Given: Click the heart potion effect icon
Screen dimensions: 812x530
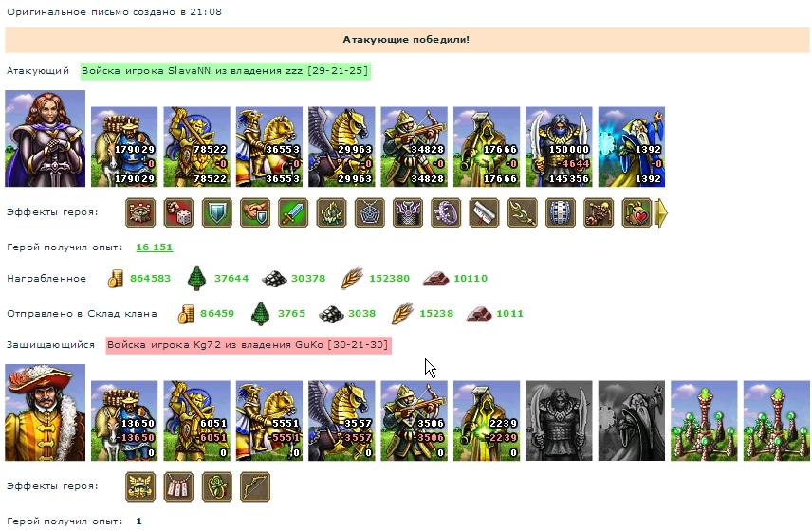Looking at the screenshot, I should point(637,212).
